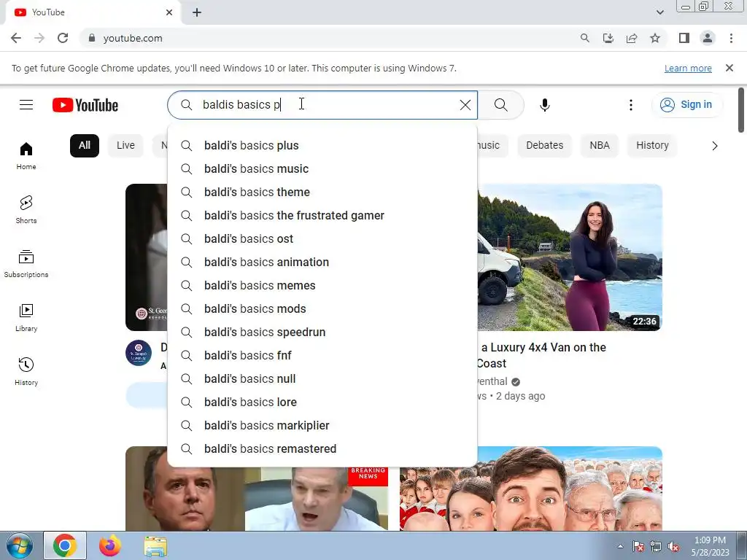Image resolution: width=747 pixels, height=560 pixels.
Task: Show hidden system tray icons
Action: [x=620, y=546]
